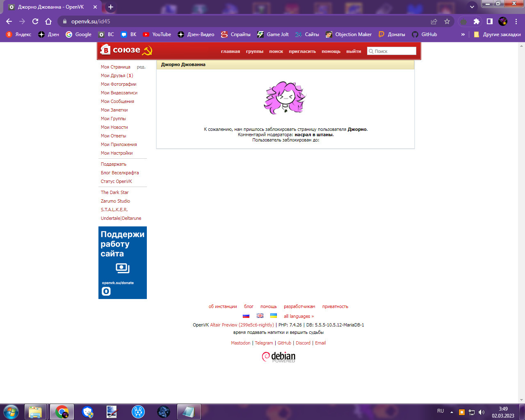The image size is (525, 420).
Task: Click the pink-haired blocked user avatar
Action: [285, 98]
